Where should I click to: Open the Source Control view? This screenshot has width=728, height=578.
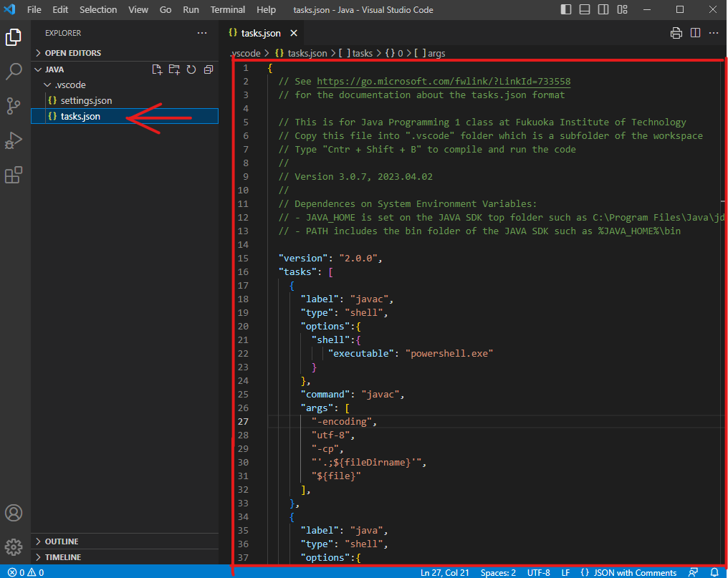(x=14, y=106)
